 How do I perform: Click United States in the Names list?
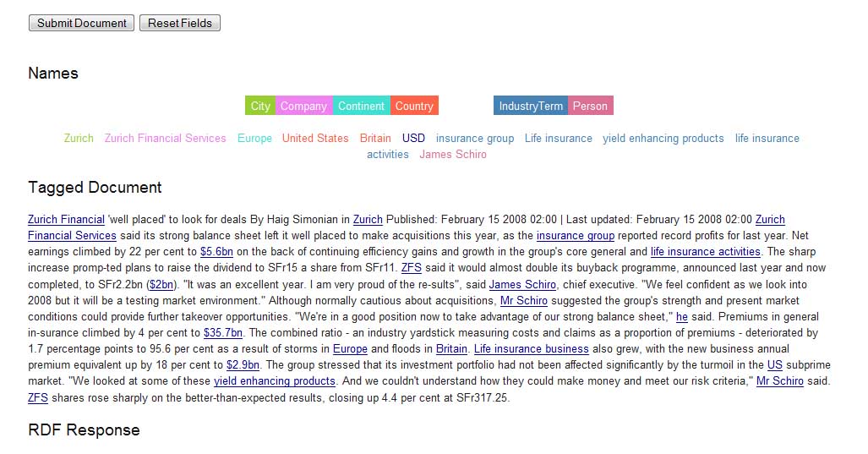point(315,138)
